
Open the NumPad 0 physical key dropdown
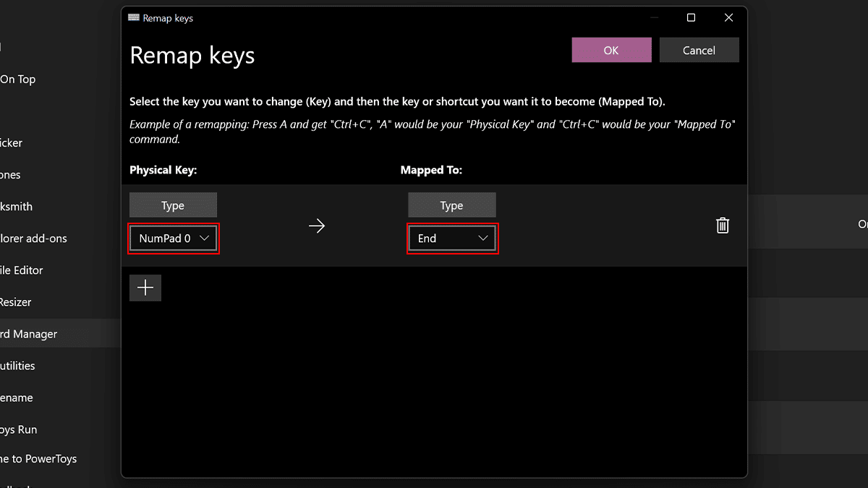click(174, 239)
